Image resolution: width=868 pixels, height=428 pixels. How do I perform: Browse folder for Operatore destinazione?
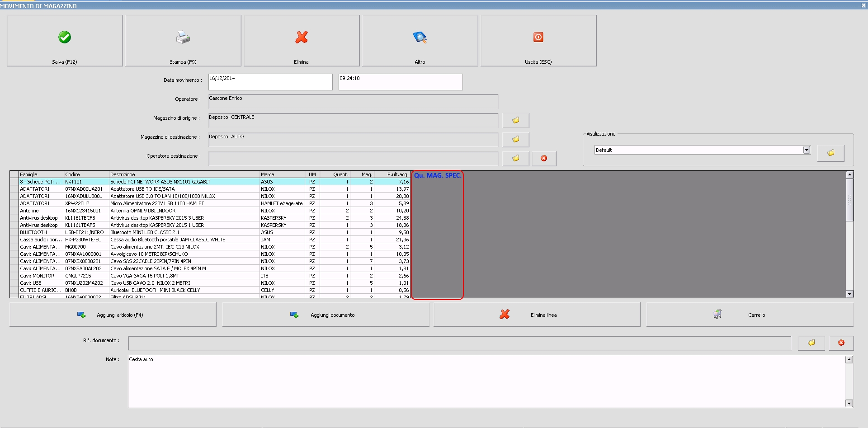(516, 158)
